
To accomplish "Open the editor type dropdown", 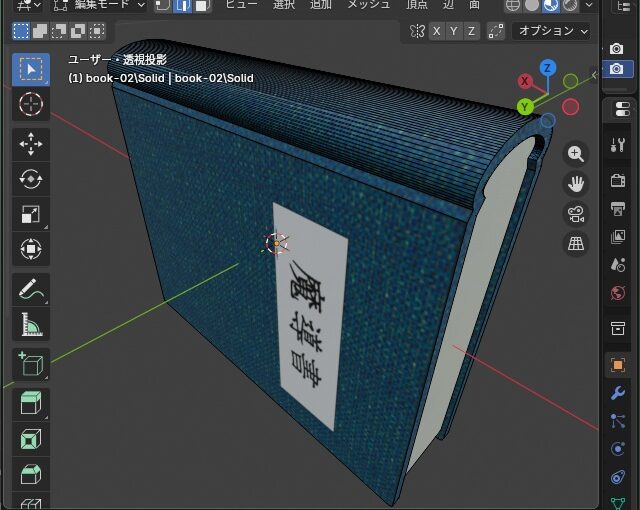I will (x=29, y=5).
